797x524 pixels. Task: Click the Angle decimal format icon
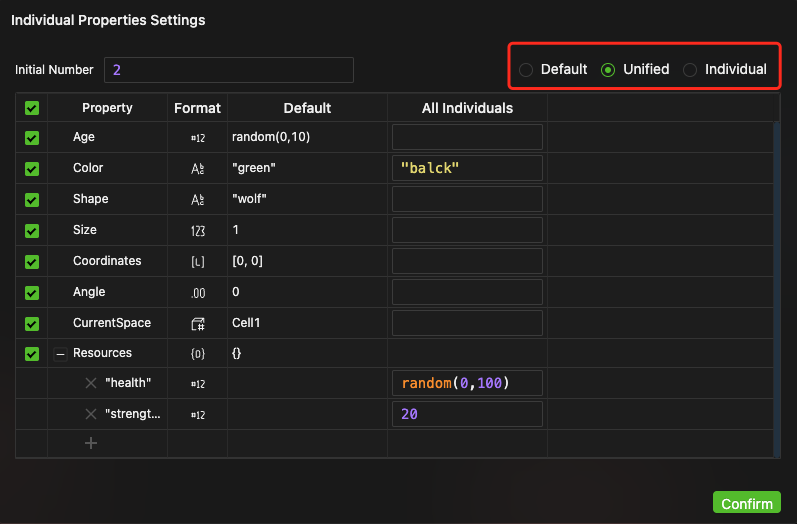point(197,292)
